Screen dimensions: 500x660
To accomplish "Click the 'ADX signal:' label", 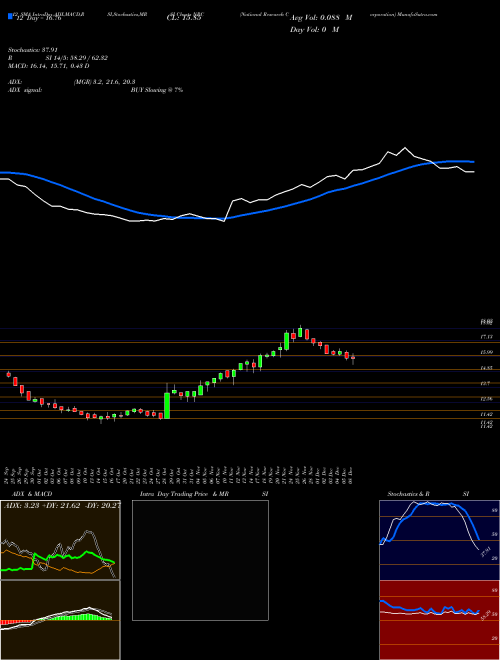I will coord(25,90).
